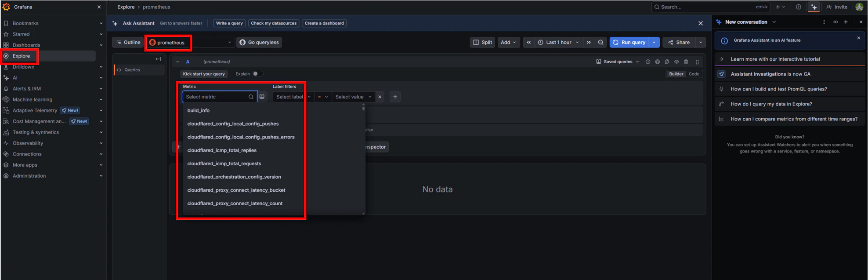
Task: Collapse query row A
Action: pyautogui.click(x=178, y=62)
